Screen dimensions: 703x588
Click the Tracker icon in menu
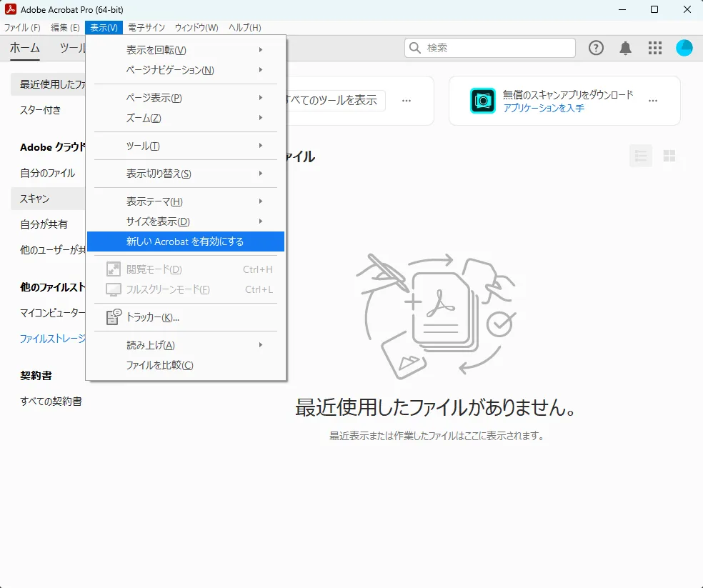(x=114, y=317)
